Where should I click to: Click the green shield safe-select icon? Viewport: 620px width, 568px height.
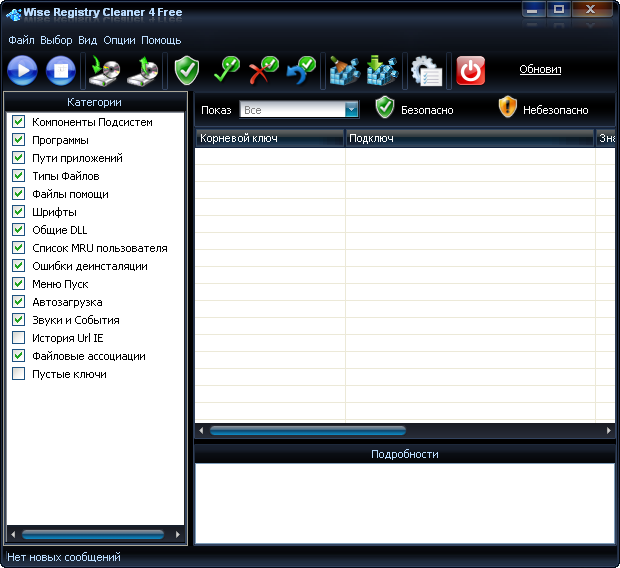pyautogui.click(x=187, y=70)
